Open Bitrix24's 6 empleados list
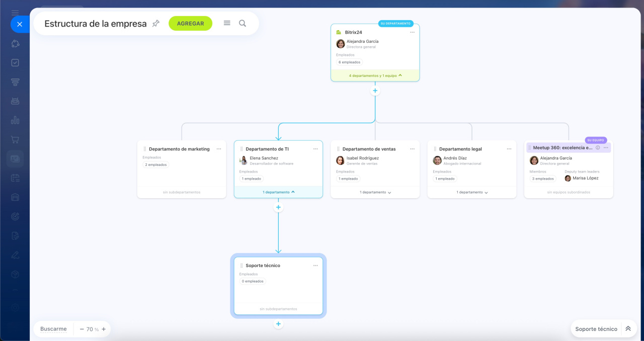644x341 pixels. point(349,62)
